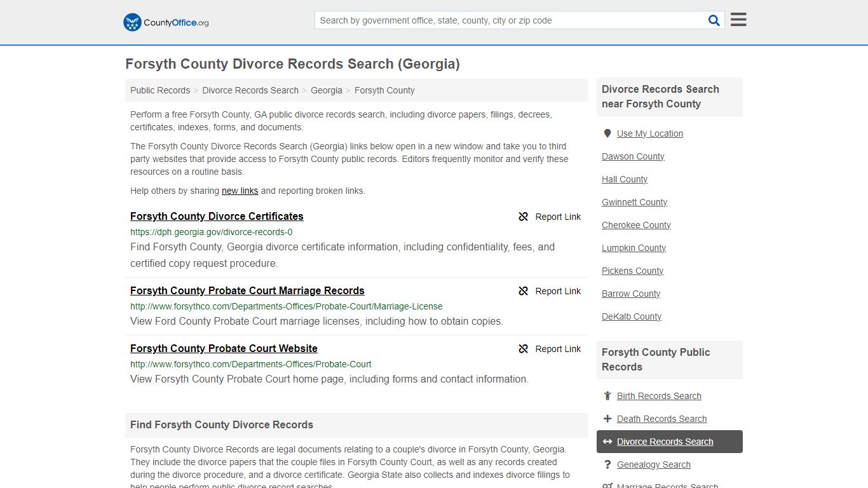This screenshot has height=488, width=868.
Task: Open Barrow County records
Action: click(631, 294)
